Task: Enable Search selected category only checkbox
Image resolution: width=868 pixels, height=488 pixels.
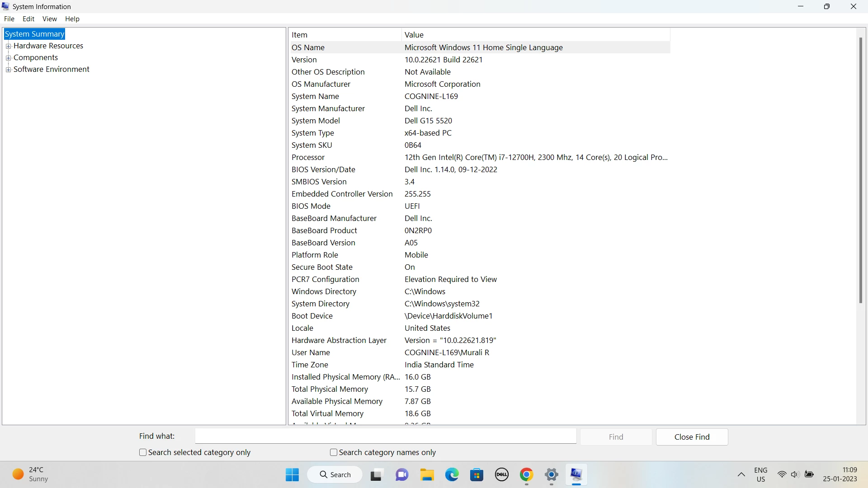Action: 143,452
